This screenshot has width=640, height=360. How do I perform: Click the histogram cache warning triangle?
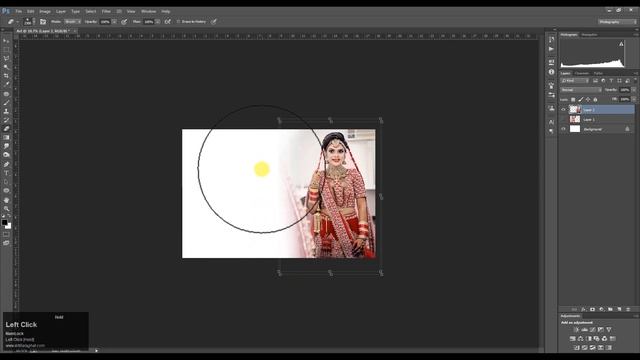(621, 44)
